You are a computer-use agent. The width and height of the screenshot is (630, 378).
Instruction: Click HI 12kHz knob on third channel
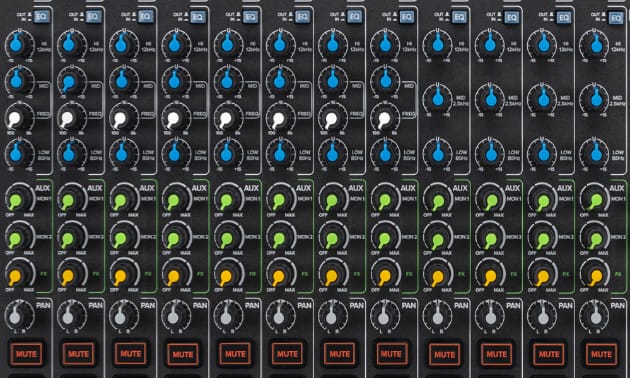(x=123, y=44)
